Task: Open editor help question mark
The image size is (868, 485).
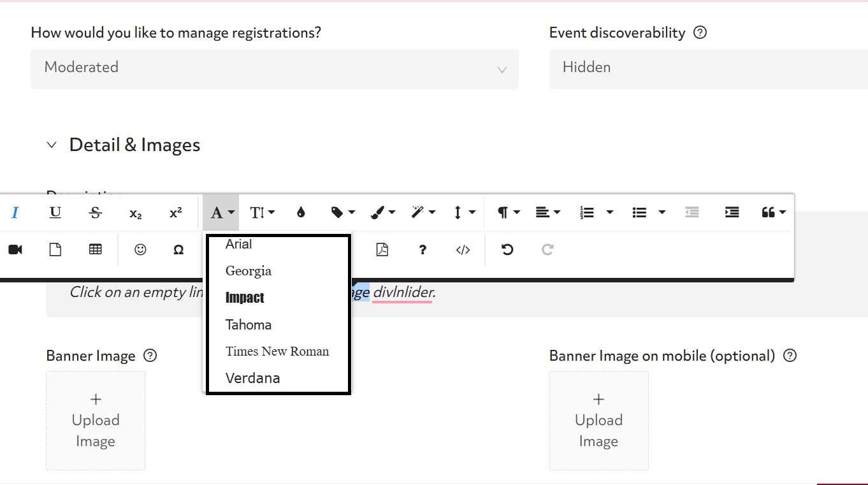Action: pyautogui.click(x=423, y=250)
